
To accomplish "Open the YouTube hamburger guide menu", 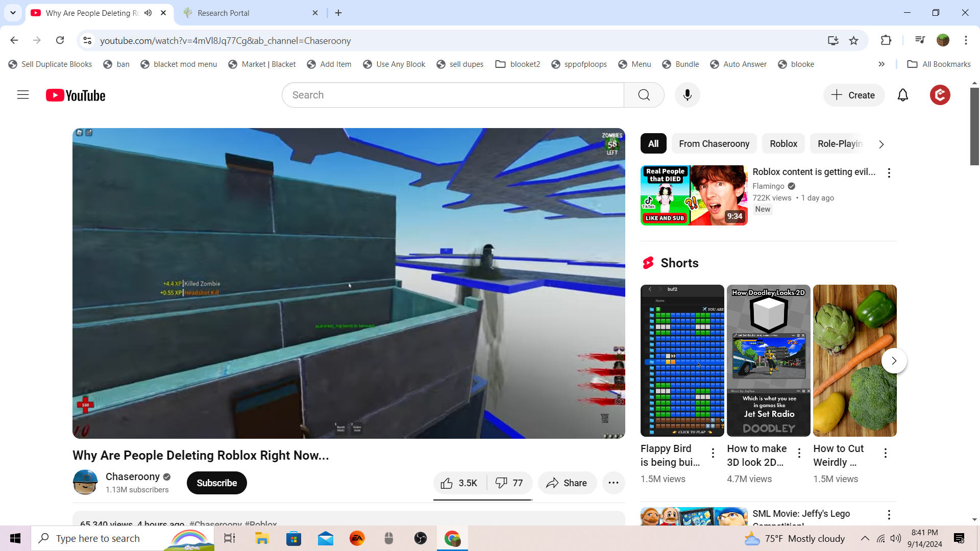I will [23, 95].
